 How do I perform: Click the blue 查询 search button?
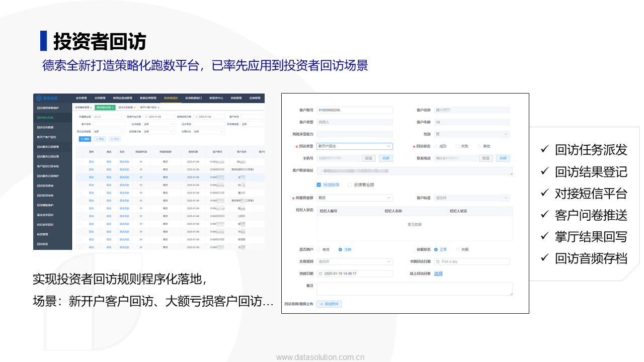85,139
